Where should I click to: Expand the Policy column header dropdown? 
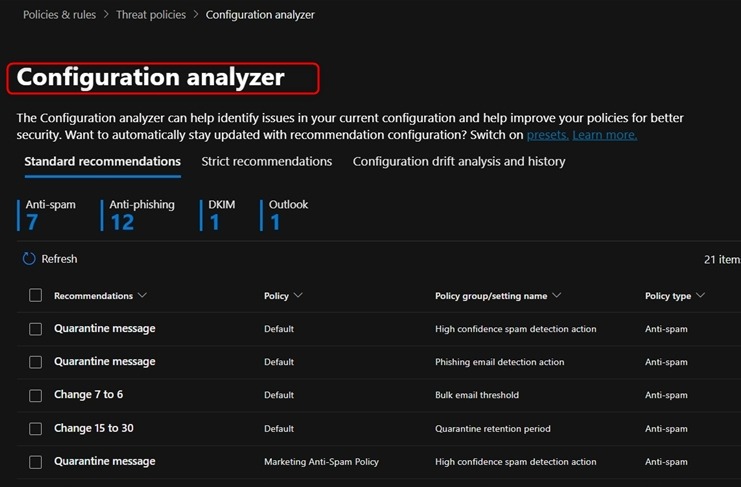coord(298,296)
